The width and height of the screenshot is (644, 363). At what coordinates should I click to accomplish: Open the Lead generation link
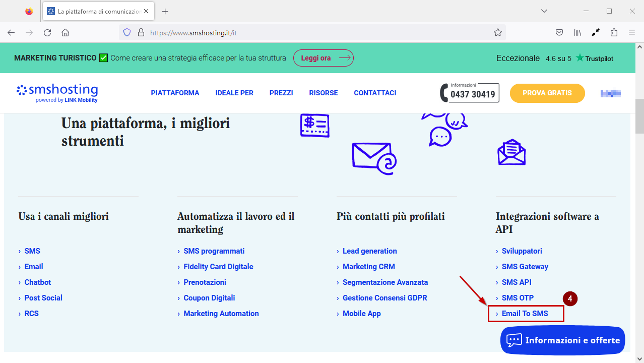[x=370, y=251]
